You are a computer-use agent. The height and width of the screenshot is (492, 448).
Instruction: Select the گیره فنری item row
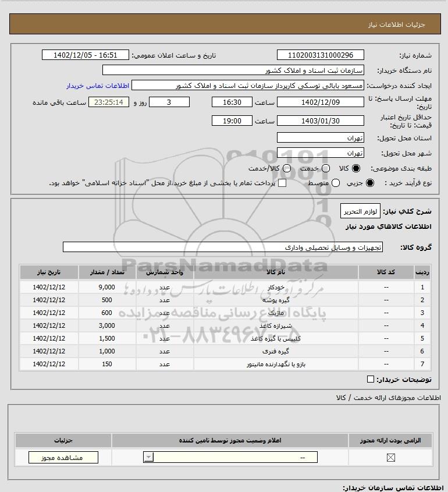225,351
